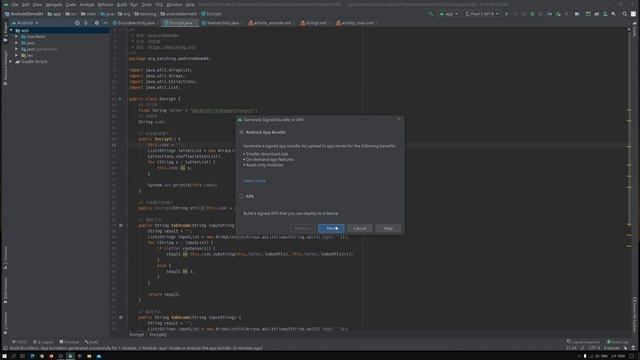Click the kaiching breadcrumb

coord(145,14)
